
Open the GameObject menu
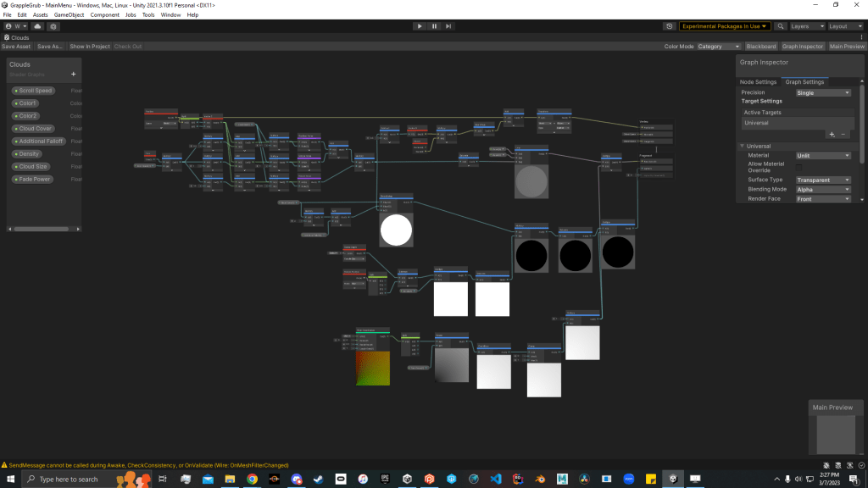pos(69,15)
